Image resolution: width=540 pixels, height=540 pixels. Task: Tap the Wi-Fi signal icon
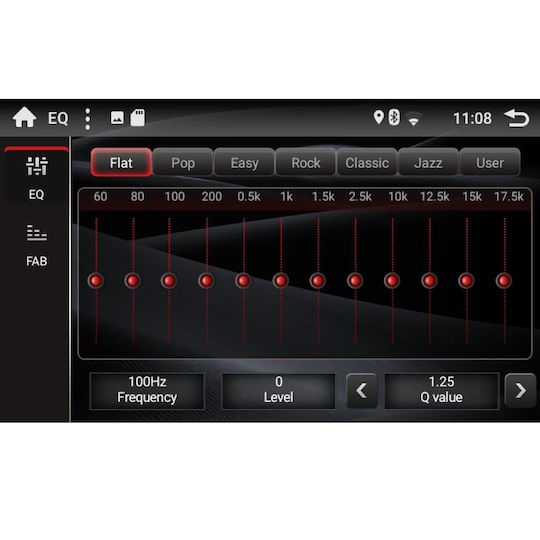click(x=414, y=119)
